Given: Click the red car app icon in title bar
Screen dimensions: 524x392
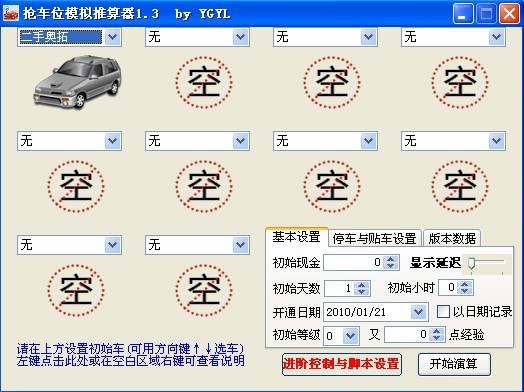Looking at the screenshot, I should click(x=11, y=13).
